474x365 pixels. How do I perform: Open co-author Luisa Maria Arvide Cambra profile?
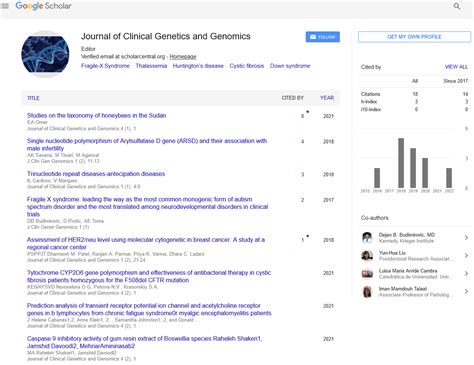coord(408,271)
